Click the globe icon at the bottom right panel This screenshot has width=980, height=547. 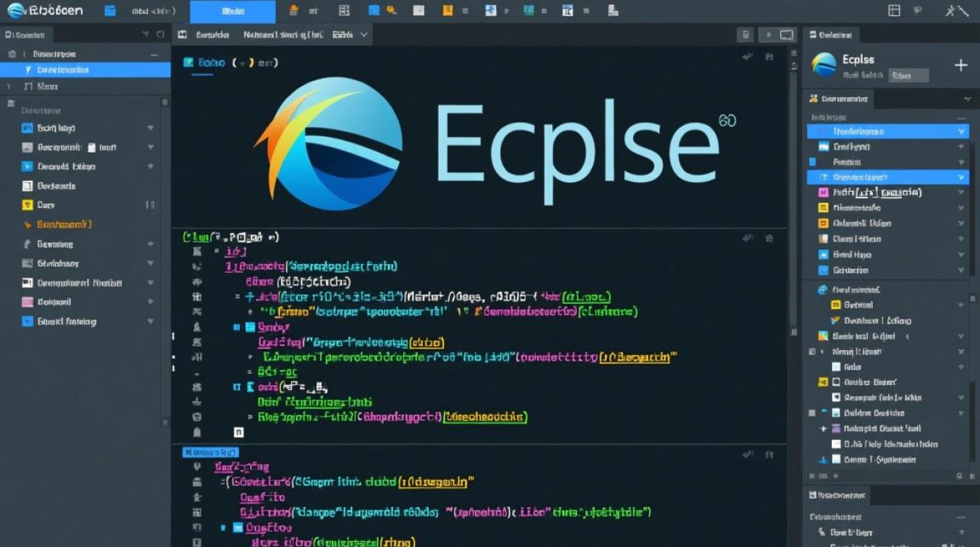coord(822,290)
